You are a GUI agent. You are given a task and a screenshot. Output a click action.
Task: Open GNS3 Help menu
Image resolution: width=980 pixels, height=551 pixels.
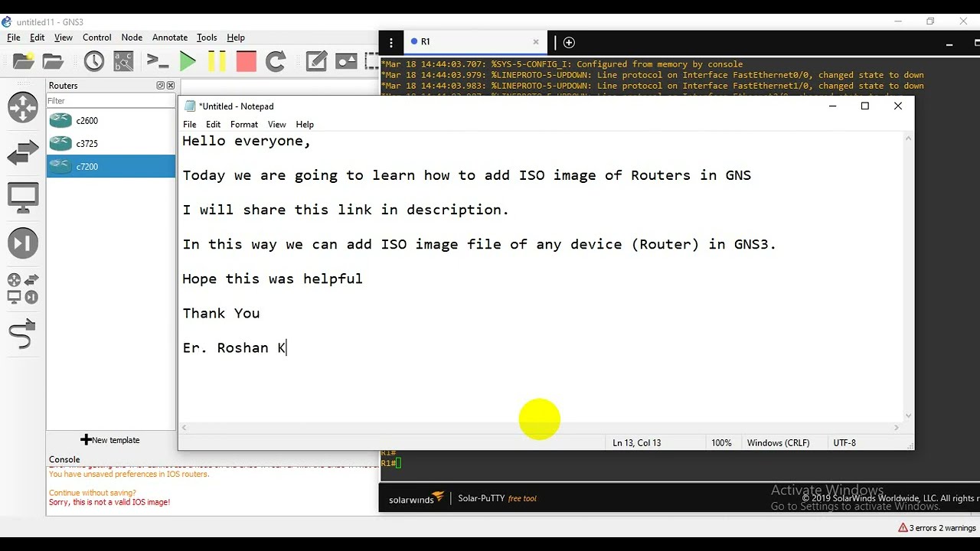pos(236,37)
